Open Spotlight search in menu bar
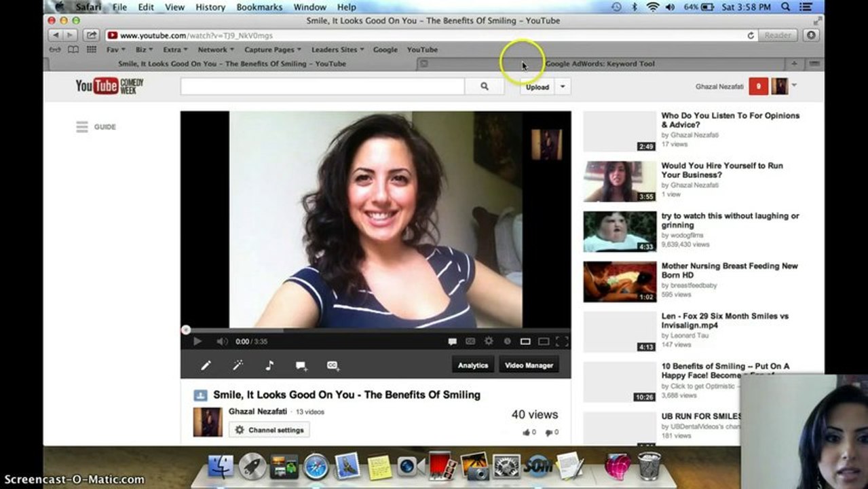This screenshot has height=489, width=868. [x=785, y=7]
